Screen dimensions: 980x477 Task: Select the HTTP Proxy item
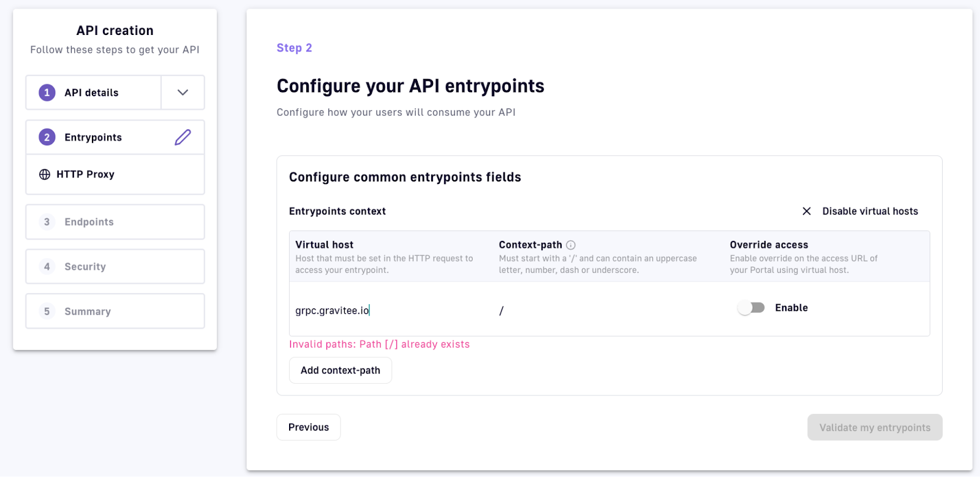pyautogui.click(x=115, y=175)
